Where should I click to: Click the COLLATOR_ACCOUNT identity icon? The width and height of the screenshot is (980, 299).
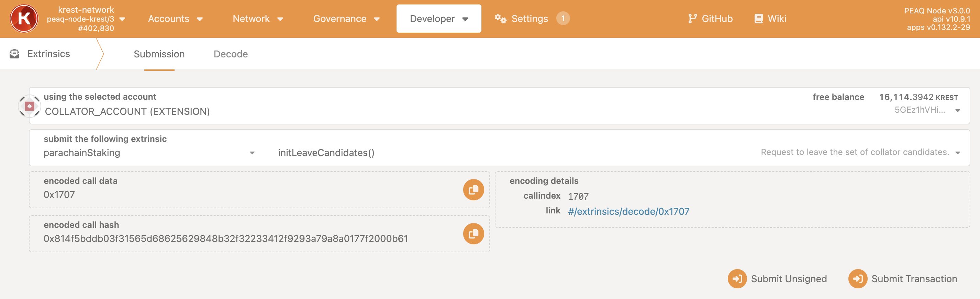tap(29, 106)
